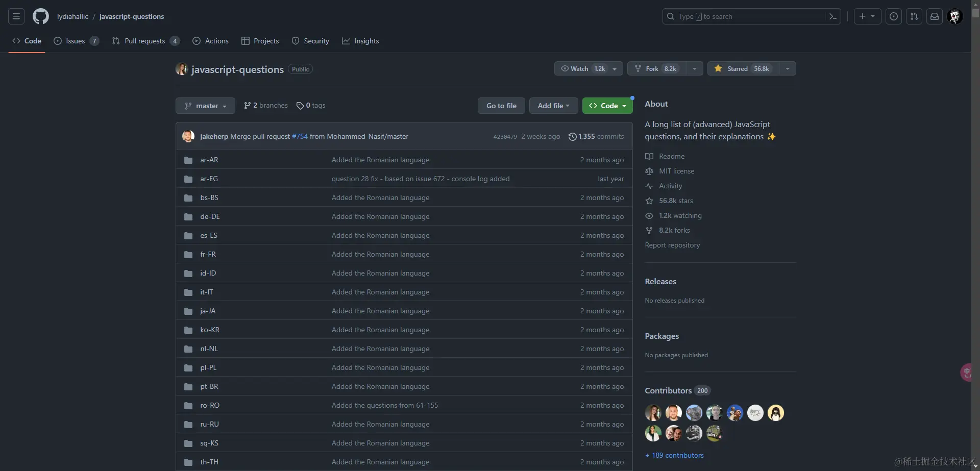Open the pt-BR folder

pyautogui.click(x=209, y=387)
